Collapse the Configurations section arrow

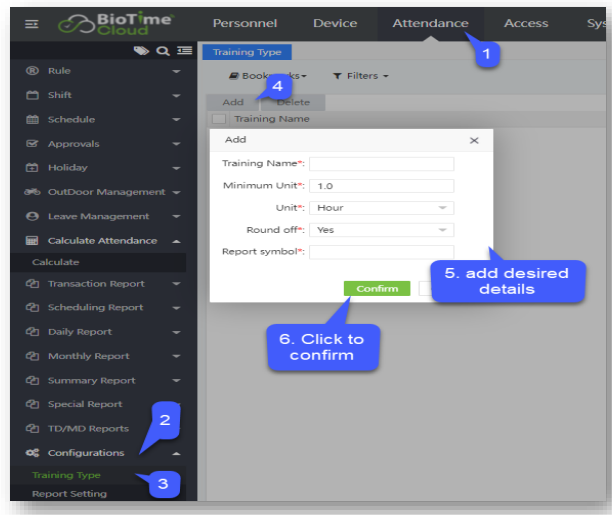(177, 453)
